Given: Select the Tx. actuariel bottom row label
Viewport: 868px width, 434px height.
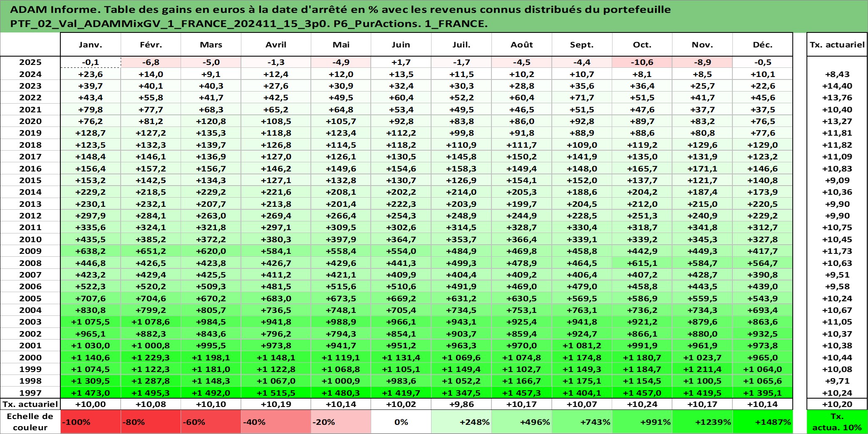Looking at the screenshot, I should 30,404.
